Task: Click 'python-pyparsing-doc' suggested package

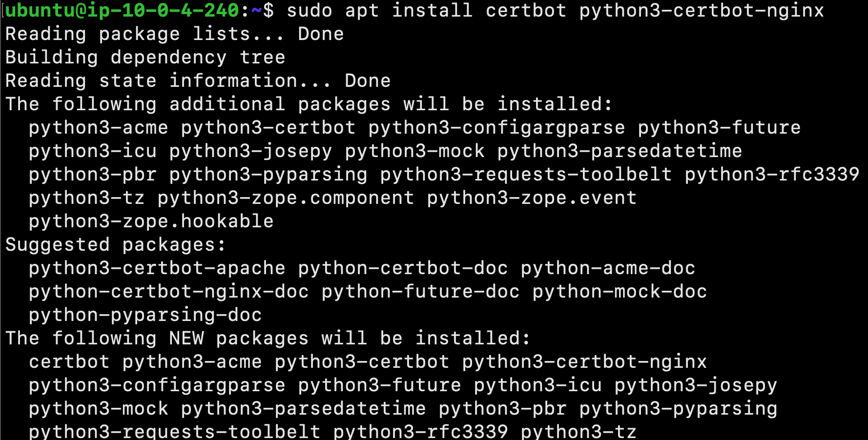Action: (x=145, y=315)
